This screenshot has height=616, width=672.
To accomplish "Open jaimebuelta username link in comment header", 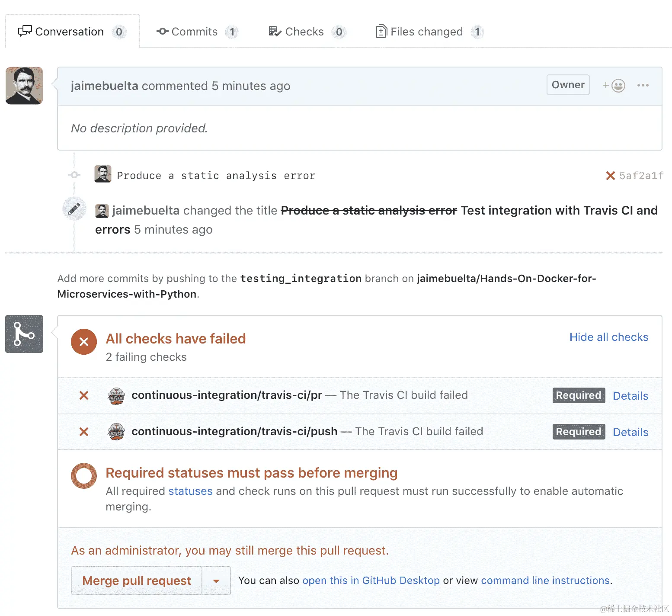I will coord(105,86).
